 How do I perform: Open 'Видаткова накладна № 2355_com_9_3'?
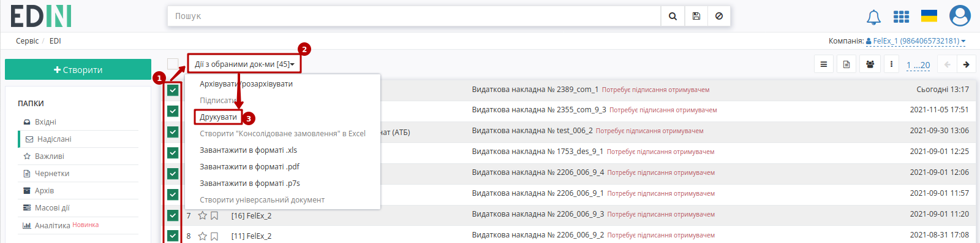click(539, 110)
